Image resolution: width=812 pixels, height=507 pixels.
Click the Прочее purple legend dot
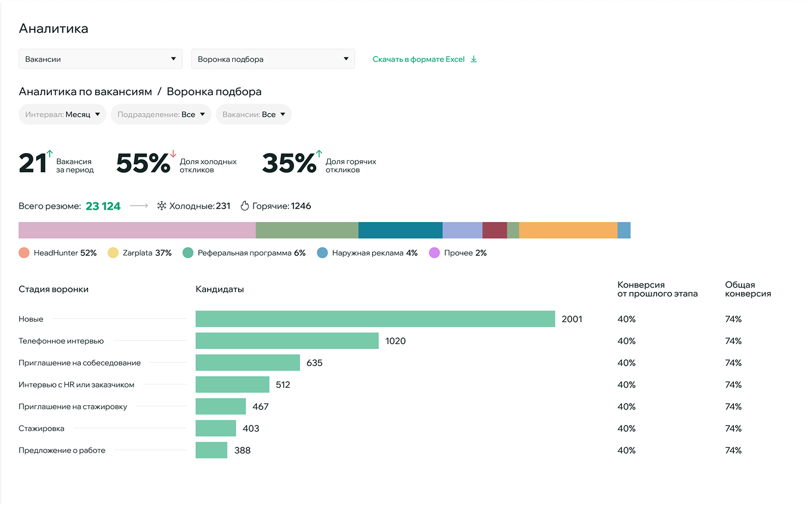434,253
